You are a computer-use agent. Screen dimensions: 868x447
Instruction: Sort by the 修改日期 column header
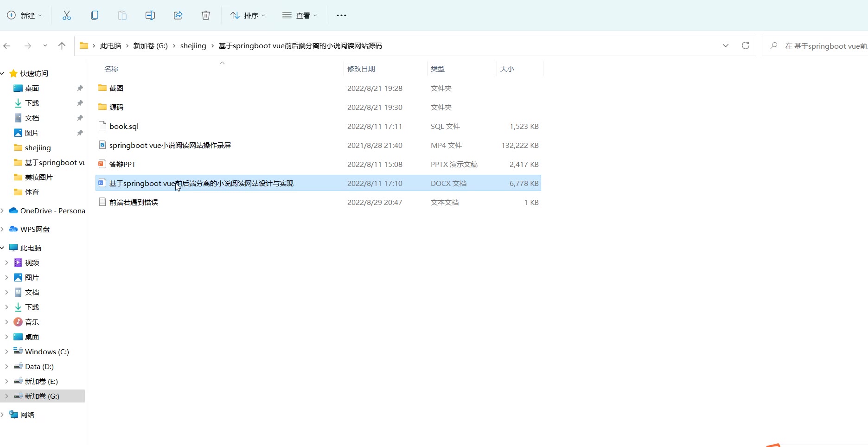pos(361,69)
